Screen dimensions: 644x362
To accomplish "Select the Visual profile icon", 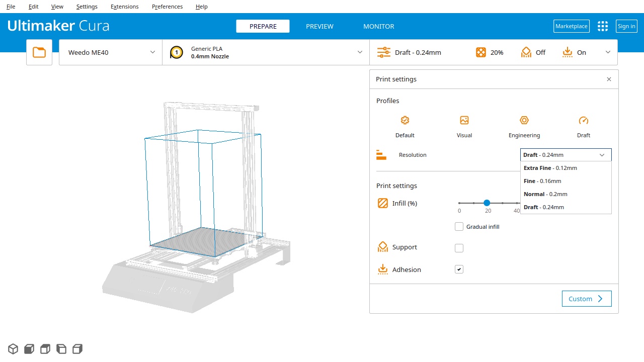I will coord(464,120).
